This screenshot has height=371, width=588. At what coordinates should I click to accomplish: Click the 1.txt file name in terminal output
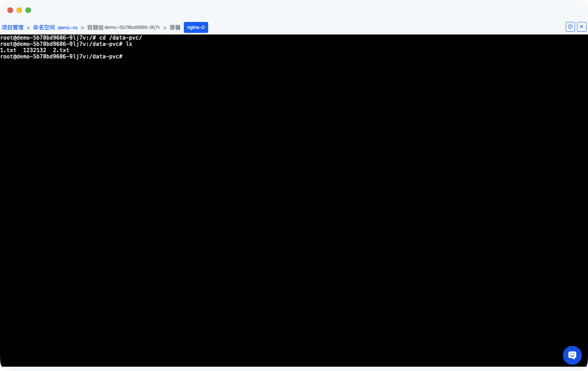8,51
